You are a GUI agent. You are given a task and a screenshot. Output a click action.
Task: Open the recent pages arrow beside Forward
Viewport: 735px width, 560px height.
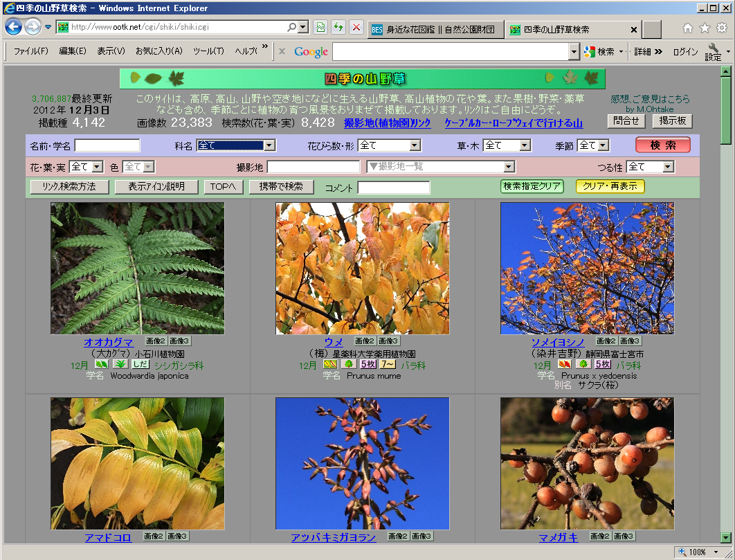pyautogui.click(x=48, y=27)
